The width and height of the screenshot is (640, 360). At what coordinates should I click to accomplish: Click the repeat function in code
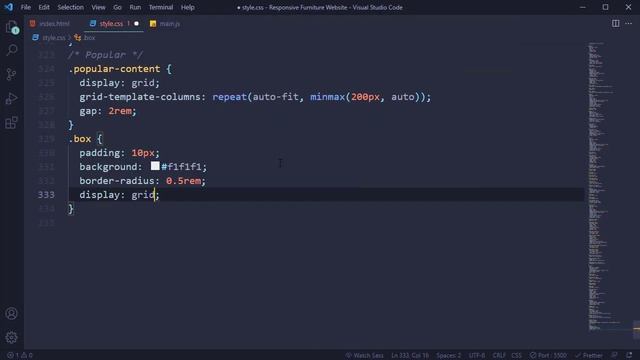click(229, 97)
